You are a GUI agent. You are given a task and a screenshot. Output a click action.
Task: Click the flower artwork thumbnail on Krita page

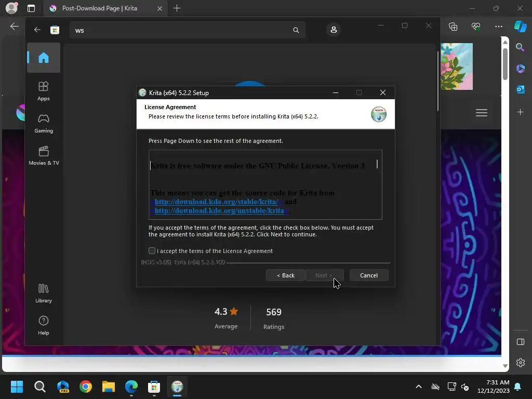[x=456, y=66]
